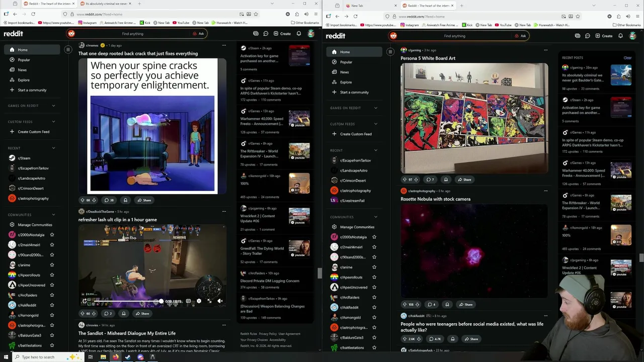644x362 pixels.
Task: Open Explore in left window sidebar
Action: 32,80
